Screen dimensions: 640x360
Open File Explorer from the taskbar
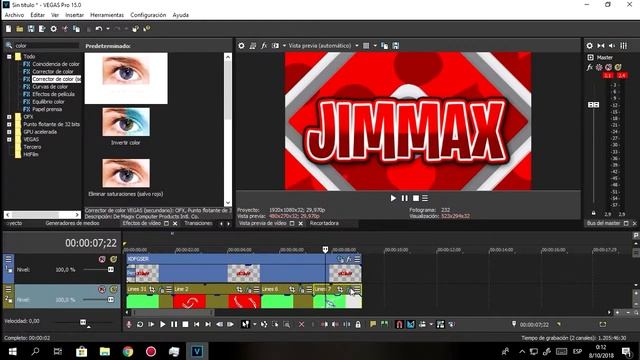tap(105, 351)
